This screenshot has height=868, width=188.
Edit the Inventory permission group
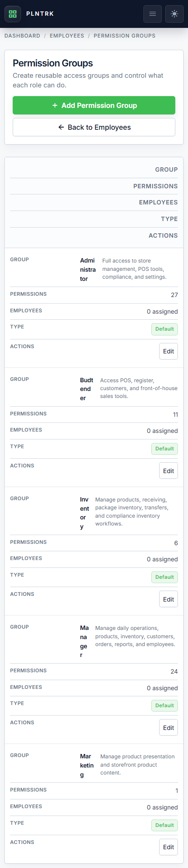tap(168, 599)
